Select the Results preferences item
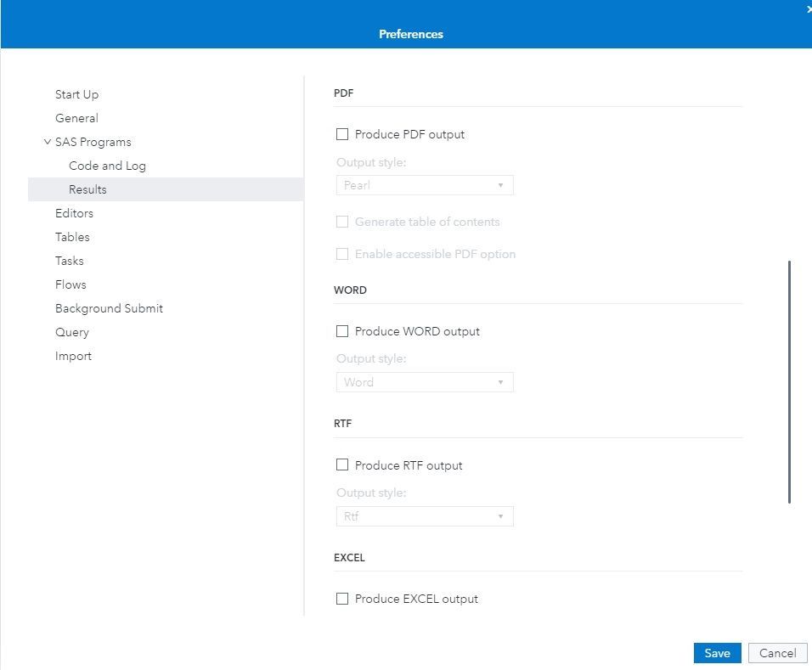 point(87,189)
